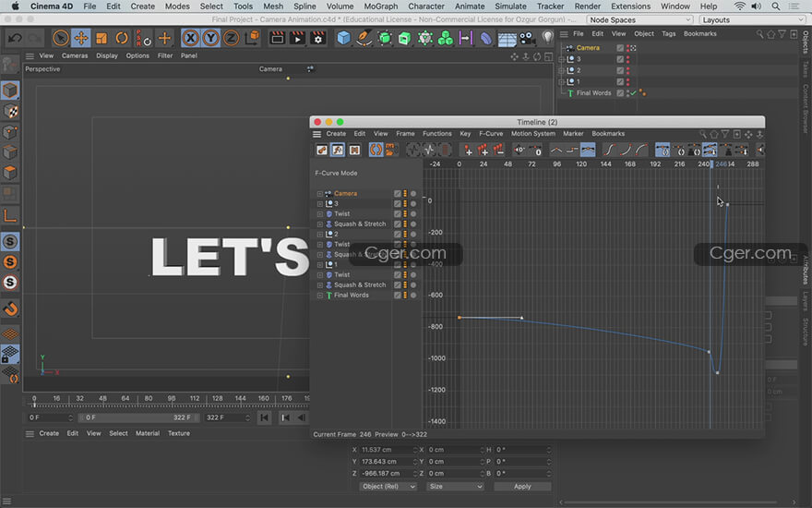812x508 pixels.
Task: Click the blue Cube primitive icon
Action: click(x=344, y=39)
